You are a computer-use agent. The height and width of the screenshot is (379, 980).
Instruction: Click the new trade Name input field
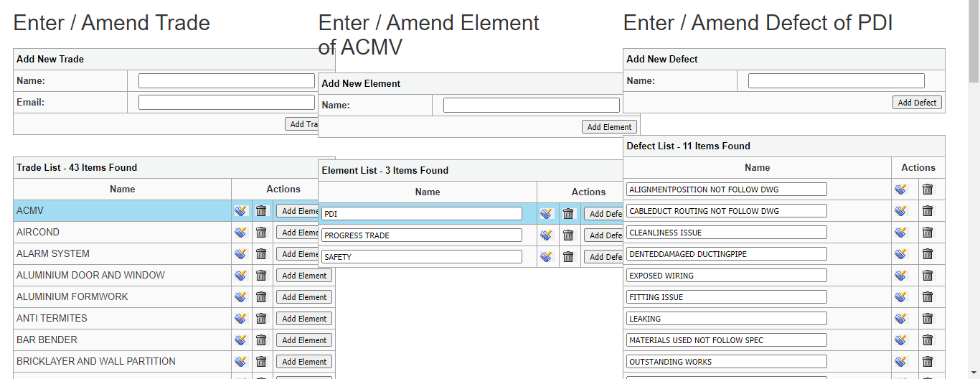[x=226, y=81]
